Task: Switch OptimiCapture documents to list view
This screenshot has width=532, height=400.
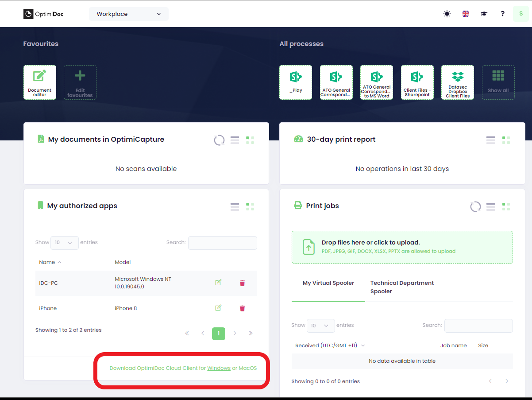Action: coord(235,140)
